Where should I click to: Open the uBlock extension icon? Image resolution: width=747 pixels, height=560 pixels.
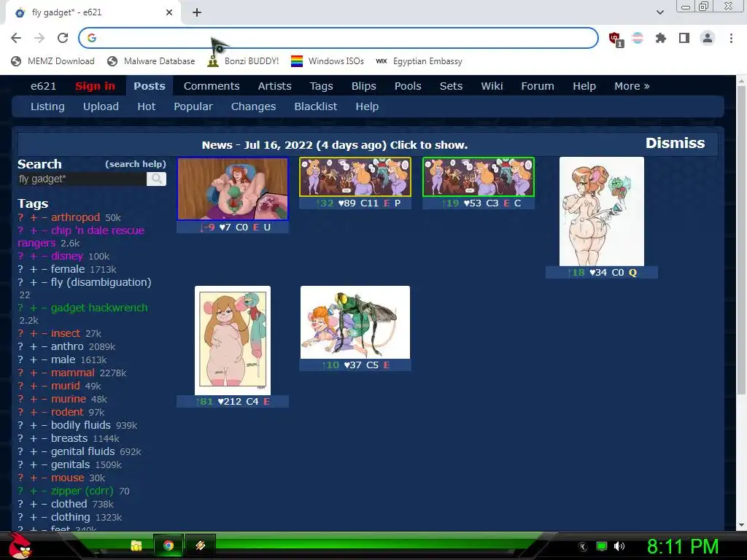[616, 39]
